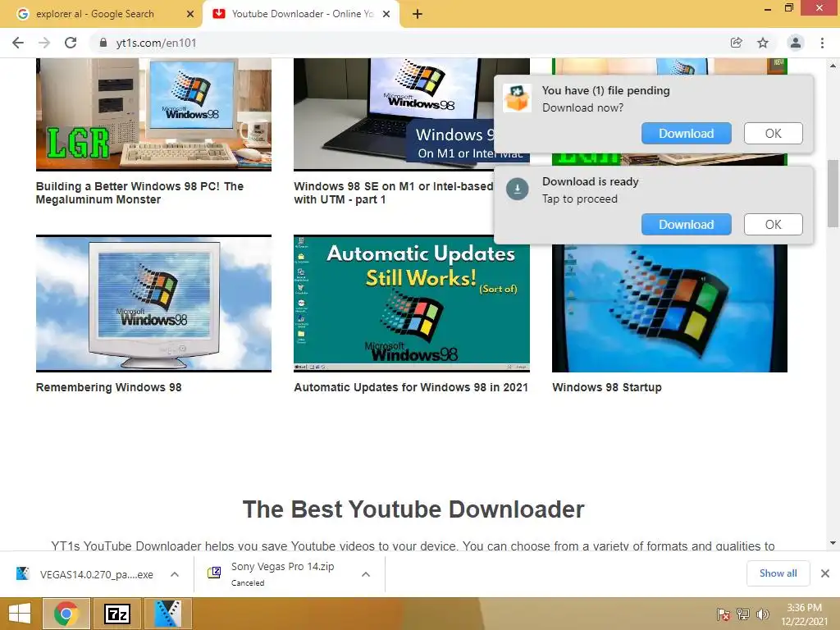Open the Remembering Windows 98 thumbnail
This screenshot has height=630, width=840.
153,304
